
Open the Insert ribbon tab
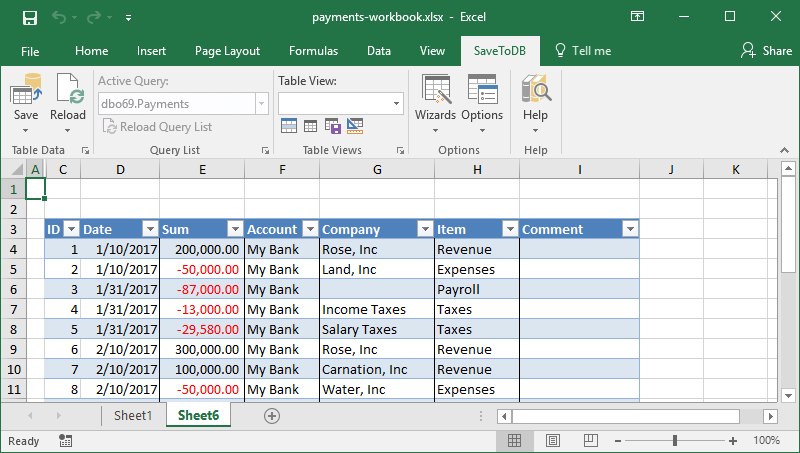(151, 51)
